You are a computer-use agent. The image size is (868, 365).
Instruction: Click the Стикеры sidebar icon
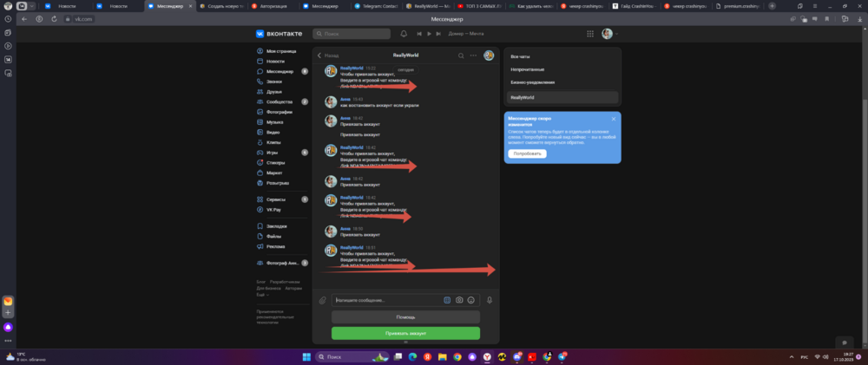(x=260, y=163)
